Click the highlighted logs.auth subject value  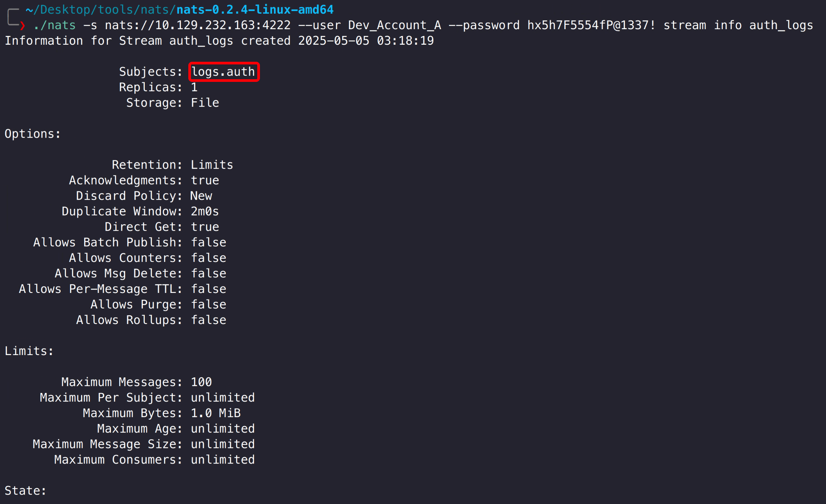click(x=223, y=72)
